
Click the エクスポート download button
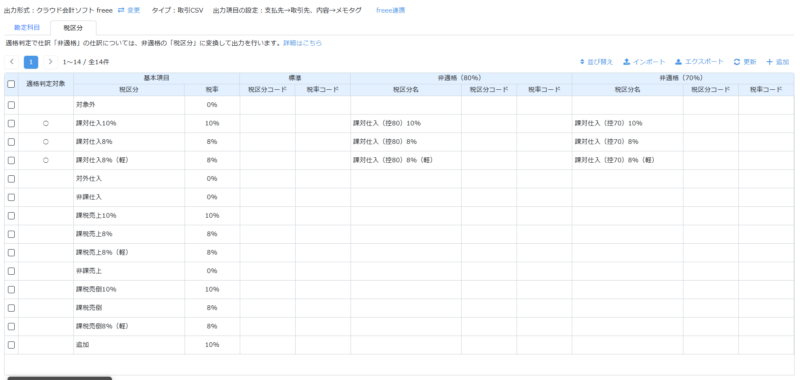point(699,62)
